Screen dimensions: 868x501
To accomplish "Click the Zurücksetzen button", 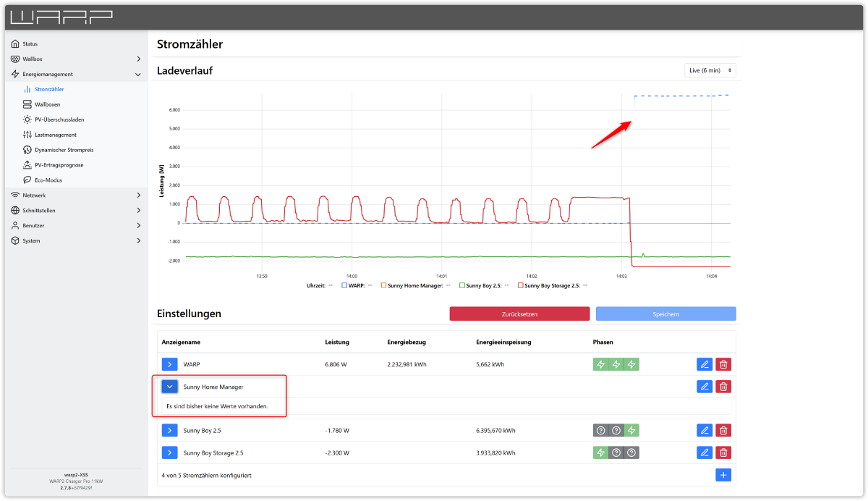I will (519, 313).
